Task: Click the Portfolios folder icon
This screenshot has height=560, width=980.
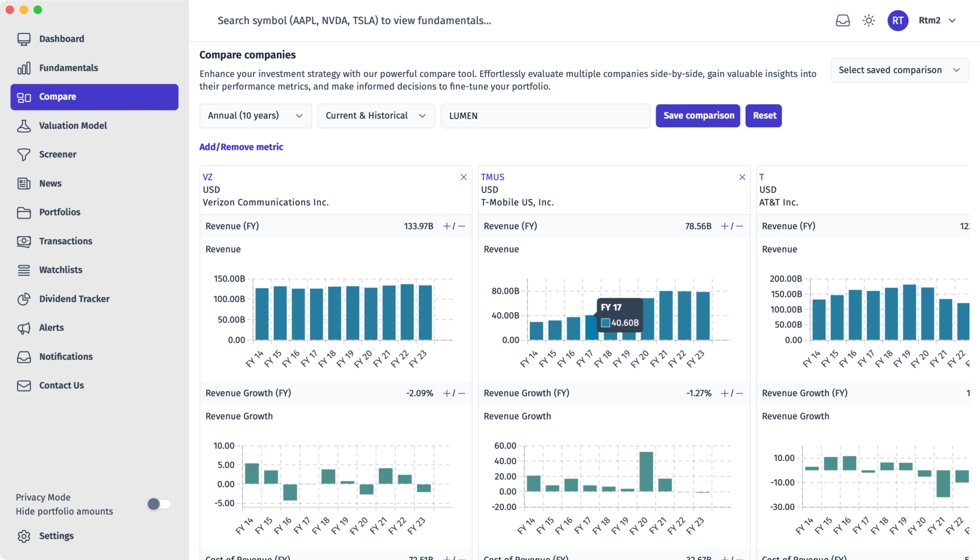Action: click(24, 213)
